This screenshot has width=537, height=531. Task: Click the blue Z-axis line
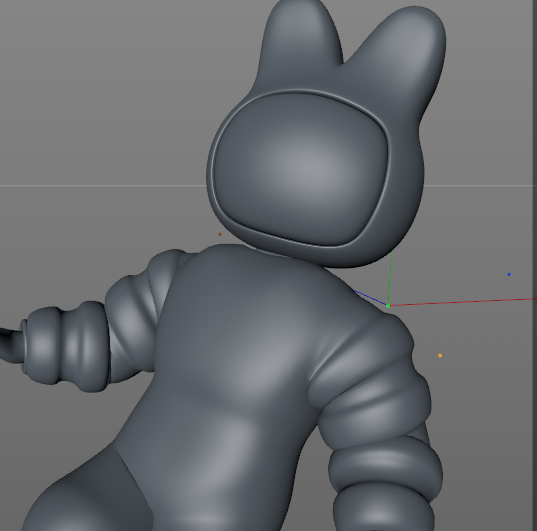(x=370, y=297)
